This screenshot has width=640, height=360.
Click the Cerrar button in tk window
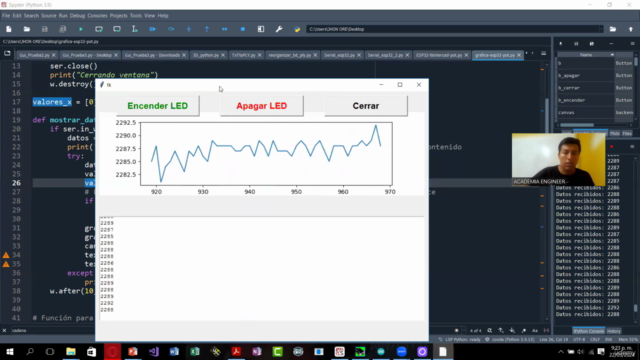tap(366, 106)
